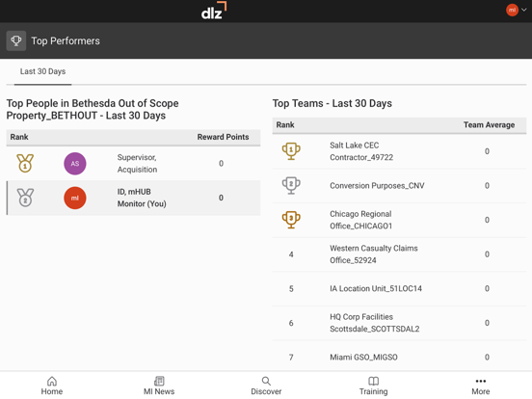Click the dlz logo
This screenshot has width=532, height=399.
coord(214,11)
